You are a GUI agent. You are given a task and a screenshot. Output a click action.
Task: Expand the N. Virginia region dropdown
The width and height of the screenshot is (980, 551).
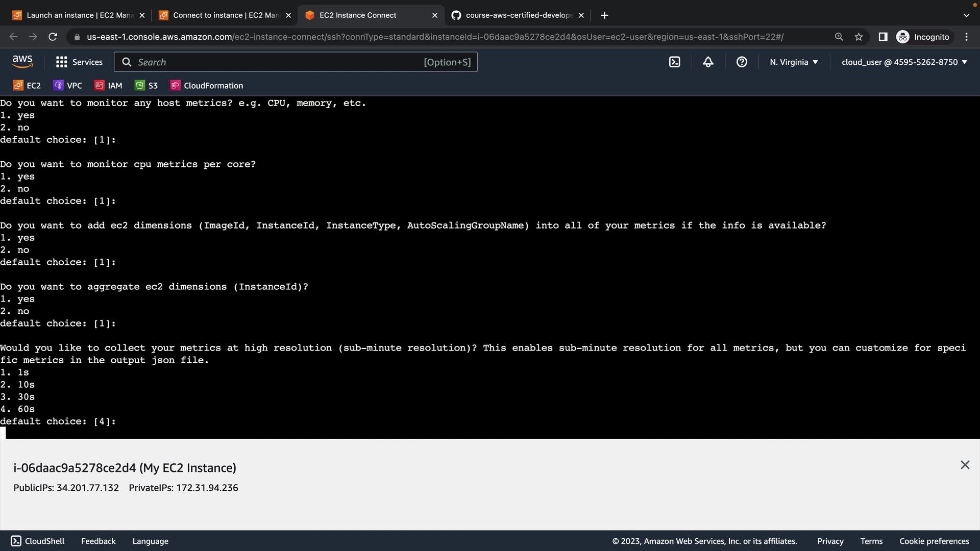pos(794,62)
